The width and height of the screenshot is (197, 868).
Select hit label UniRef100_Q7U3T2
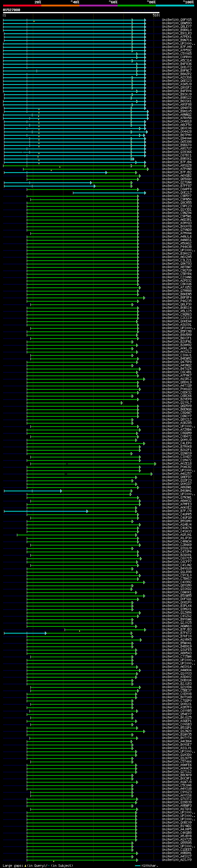coord(177,800)
